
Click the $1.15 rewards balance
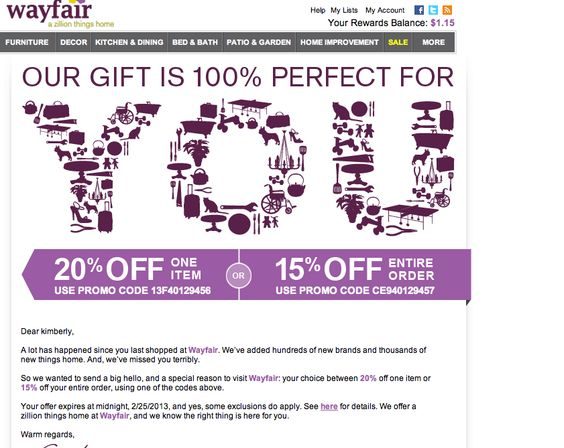click(442, 23)
